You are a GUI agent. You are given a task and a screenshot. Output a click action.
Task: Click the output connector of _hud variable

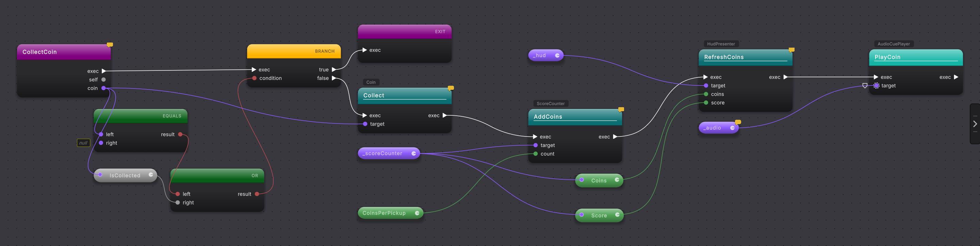point(557,55)
